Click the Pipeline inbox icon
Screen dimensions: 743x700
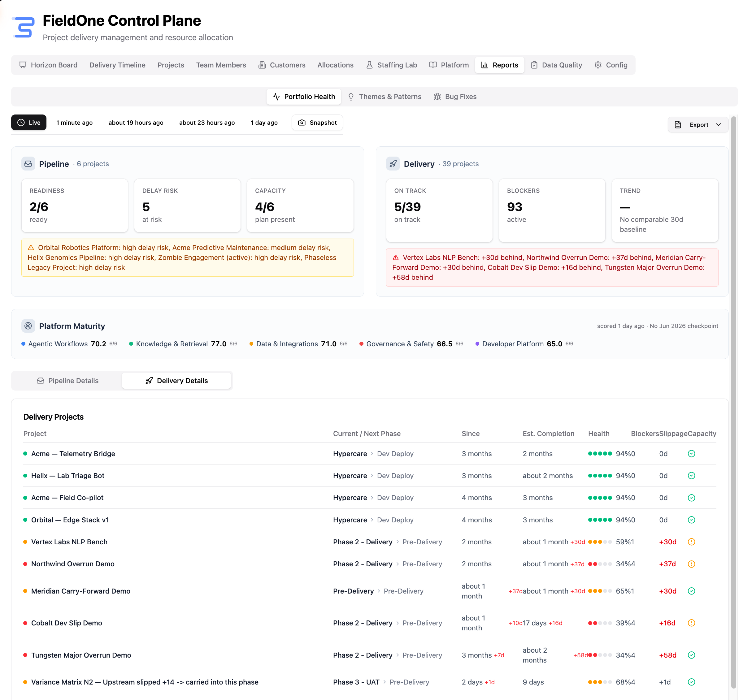coord(28,164)
